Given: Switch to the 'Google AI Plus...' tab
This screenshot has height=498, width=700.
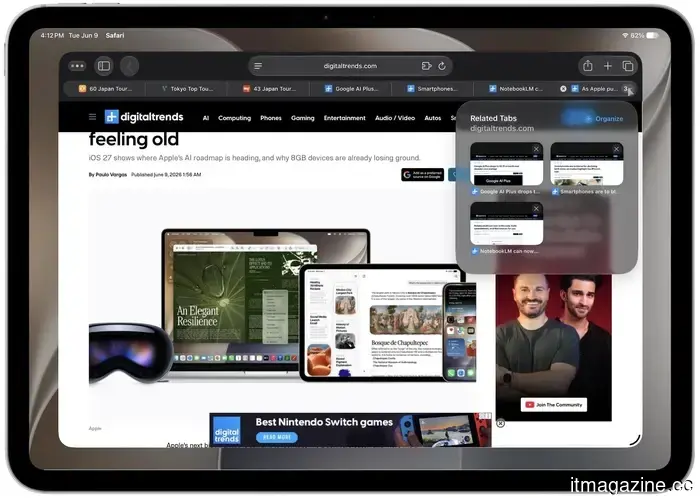Looking at the screenshot, I should pos(351,89).
